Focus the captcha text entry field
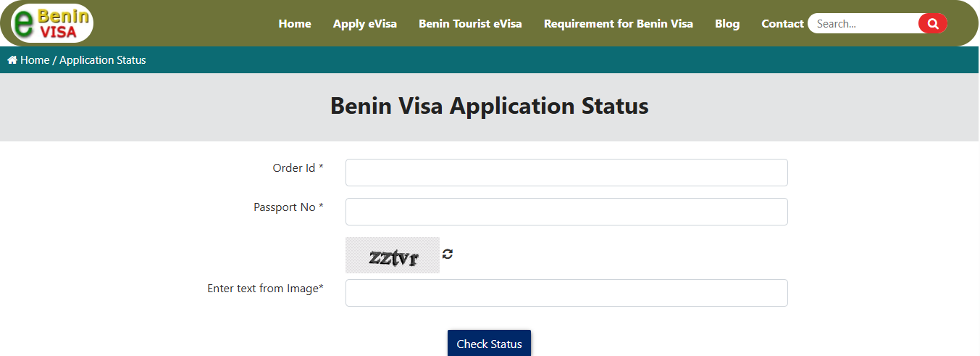The width and height of the screenshot is (980, 356). pos(566,293)
